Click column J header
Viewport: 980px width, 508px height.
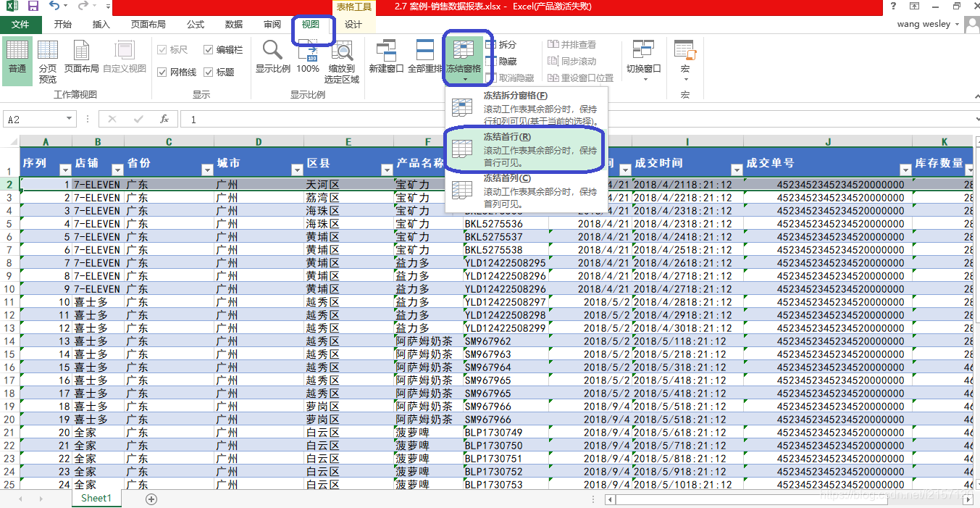pos(828,141)
